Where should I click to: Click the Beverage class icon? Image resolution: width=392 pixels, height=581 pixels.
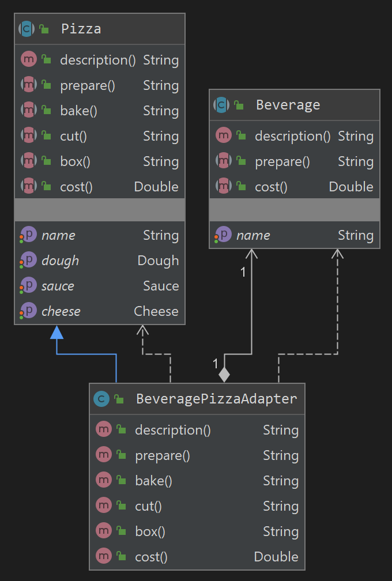[222, 105]
